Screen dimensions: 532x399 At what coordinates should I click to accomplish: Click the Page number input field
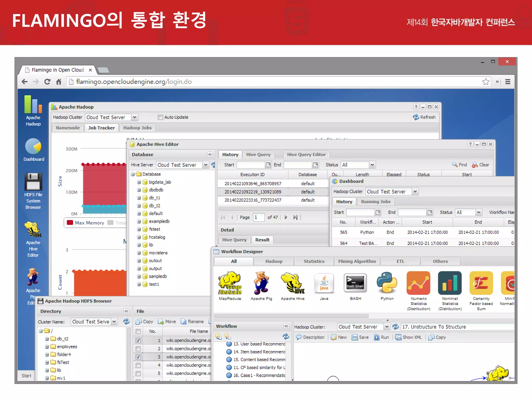coord(259,217)
